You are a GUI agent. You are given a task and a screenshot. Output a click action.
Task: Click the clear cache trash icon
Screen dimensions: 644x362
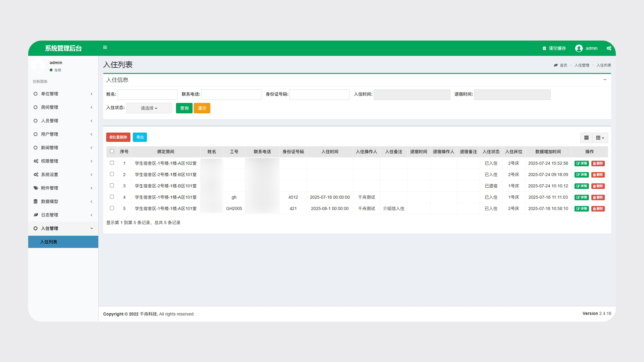pyautogui.click(x=544, y=48)
